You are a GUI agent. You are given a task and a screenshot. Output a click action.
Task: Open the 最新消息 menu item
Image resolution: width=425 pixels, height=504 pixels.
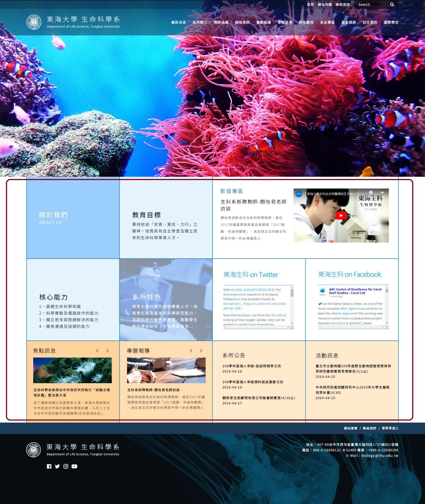(178, 22)
